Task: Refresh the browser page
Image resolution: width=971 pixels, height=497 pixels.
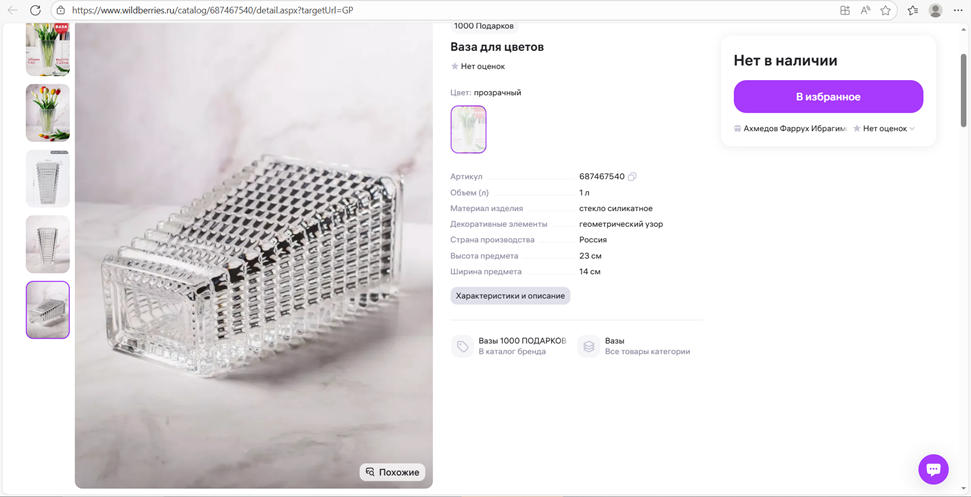Action: pos(35,10)
